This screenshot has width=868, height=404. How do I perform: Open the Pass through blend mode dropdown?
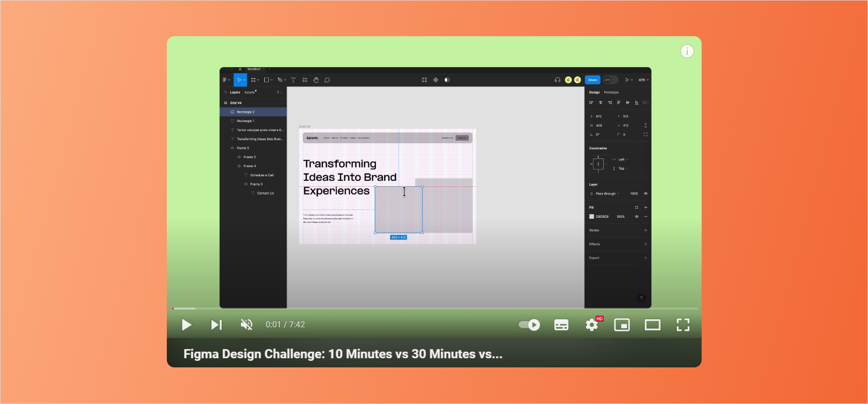click(607, 194)
